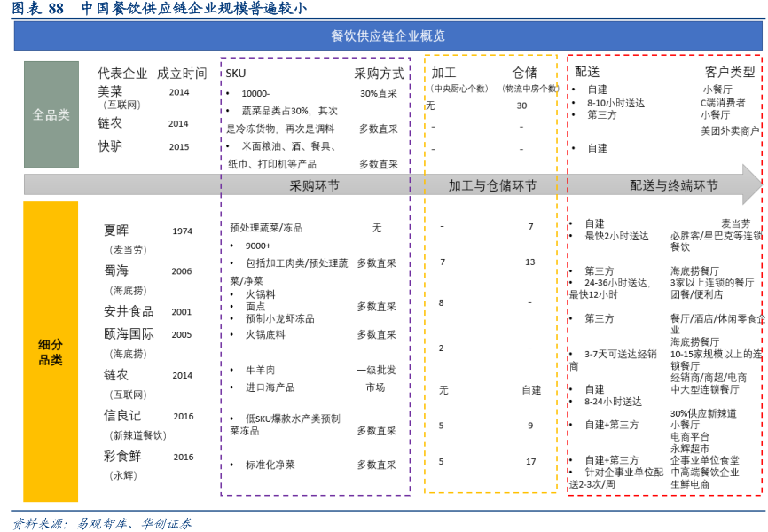
Task: Select the company name 美菜
Action: [110, 91]
